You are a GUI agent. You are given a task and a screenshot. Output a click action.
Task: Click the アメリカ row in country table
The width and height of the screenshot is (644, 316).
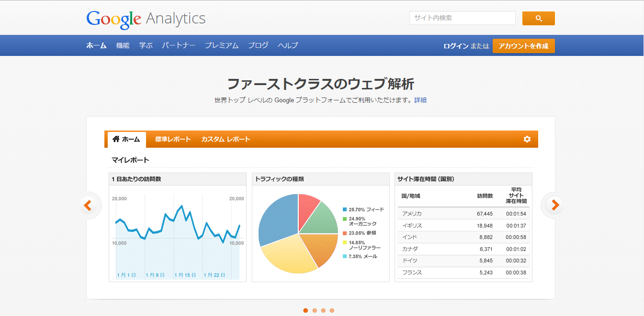point(463,214)
